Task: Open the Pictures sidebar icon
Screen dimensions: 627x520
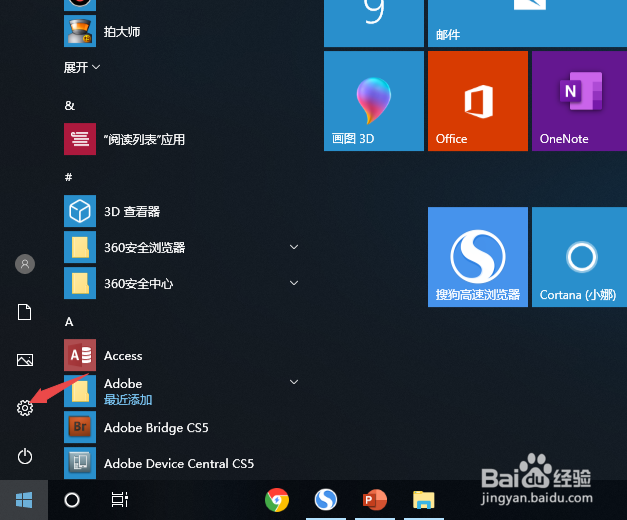Action: tap(25, 360)
